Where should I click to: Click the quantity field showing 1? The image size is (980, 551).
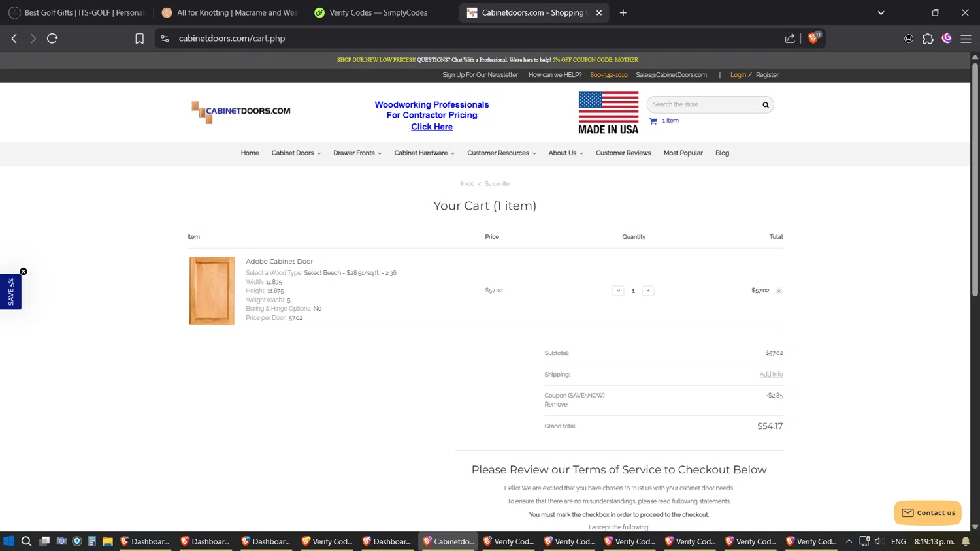(633, 291)
